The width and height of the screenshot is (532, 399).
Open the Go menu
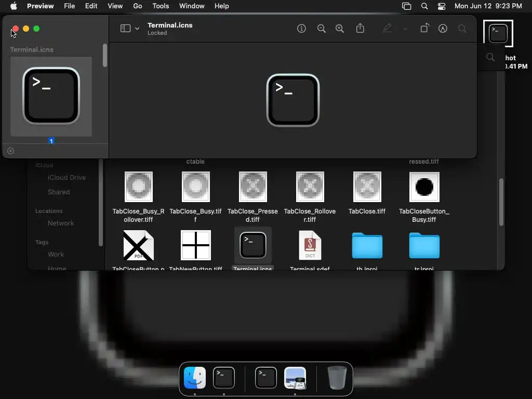click(x=137, y=6)
